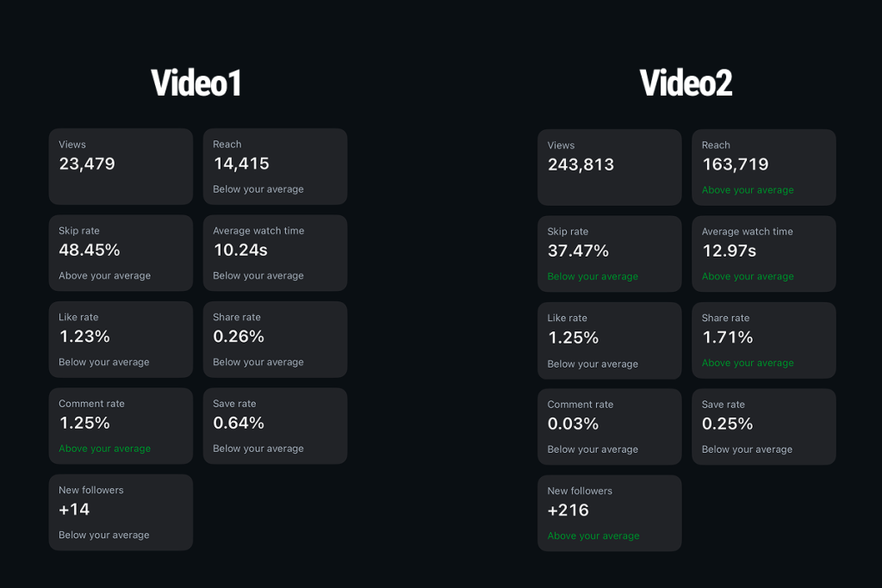The image size is (882, 588).
Task: Click the Video1 New followers +14 card
Action: tap(121, 512)
